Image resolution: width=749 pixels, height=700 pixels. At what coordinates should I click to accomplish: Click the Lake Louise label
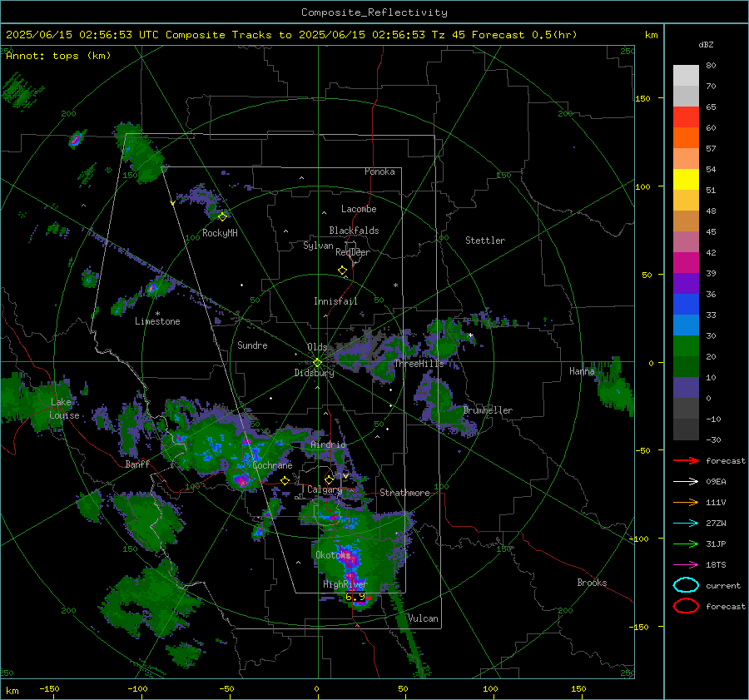coord(64,409)
